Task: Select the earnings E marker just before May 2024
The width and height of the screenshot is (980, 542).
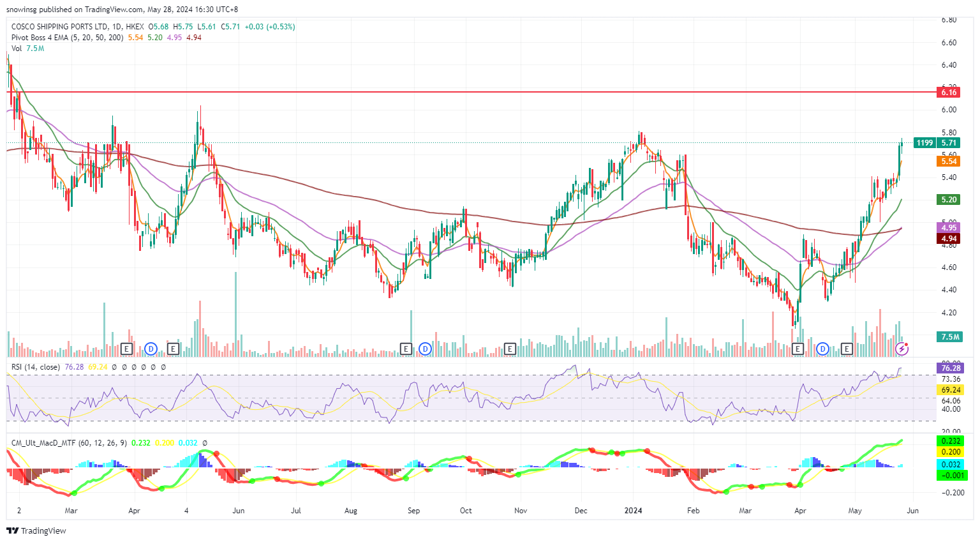Action: [x=847, y=349]
